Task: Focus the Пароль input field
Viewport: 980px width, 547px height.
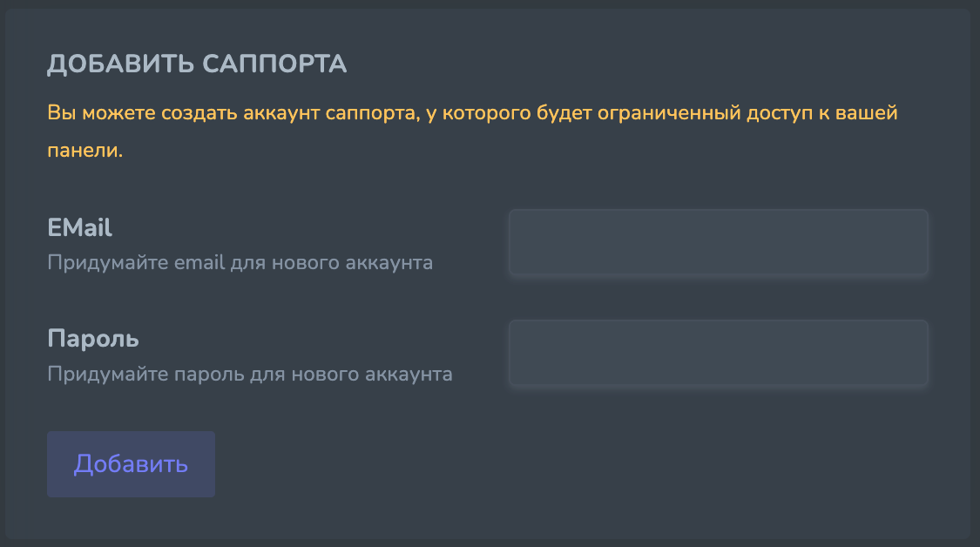Action: [718, 353]
